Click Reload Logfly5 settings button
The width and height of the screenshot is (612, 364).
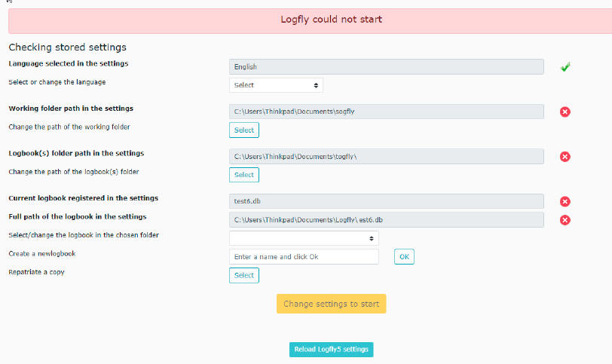[331, 349]
